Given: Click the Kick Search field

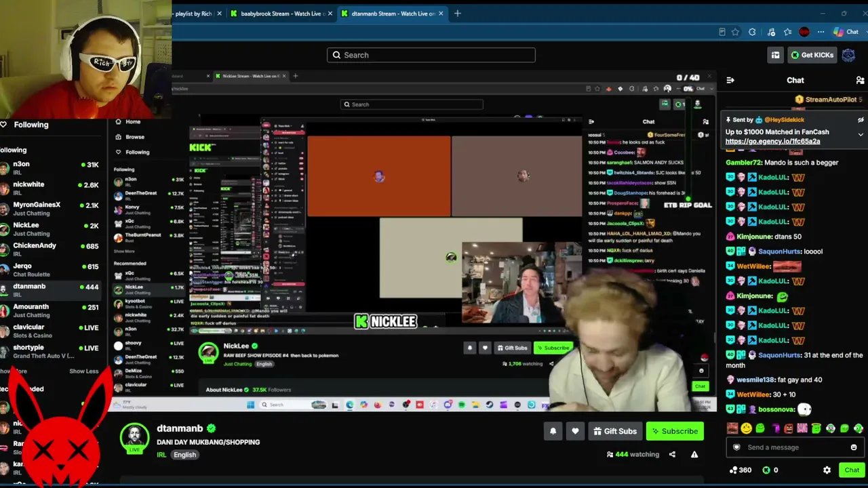Looking at the screenshot, I should click(x=431, y=55).
